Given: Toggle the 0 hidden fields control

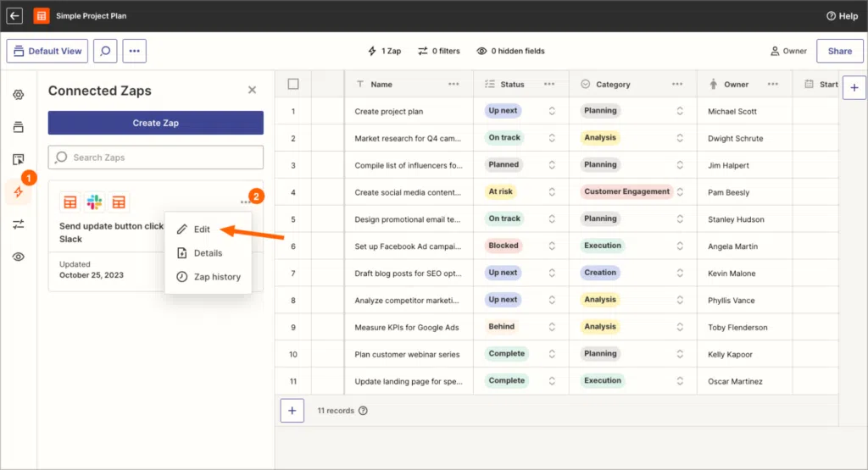Looking at the screenshot, I should 510,51.
